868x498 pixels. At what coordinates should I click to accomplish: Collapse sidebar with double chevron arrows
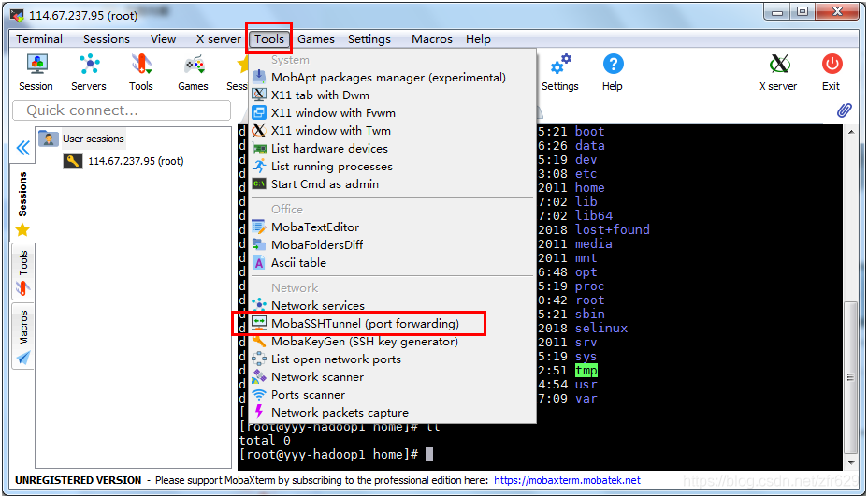coord(22,148)
